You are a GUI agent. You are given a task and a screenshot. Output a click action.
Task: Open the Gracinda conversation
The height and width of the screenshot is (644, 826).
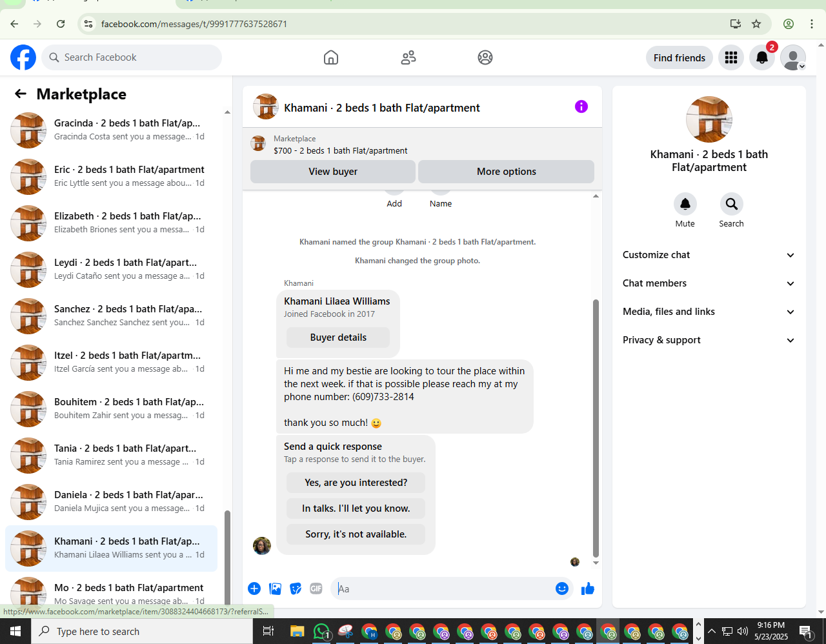112,130
